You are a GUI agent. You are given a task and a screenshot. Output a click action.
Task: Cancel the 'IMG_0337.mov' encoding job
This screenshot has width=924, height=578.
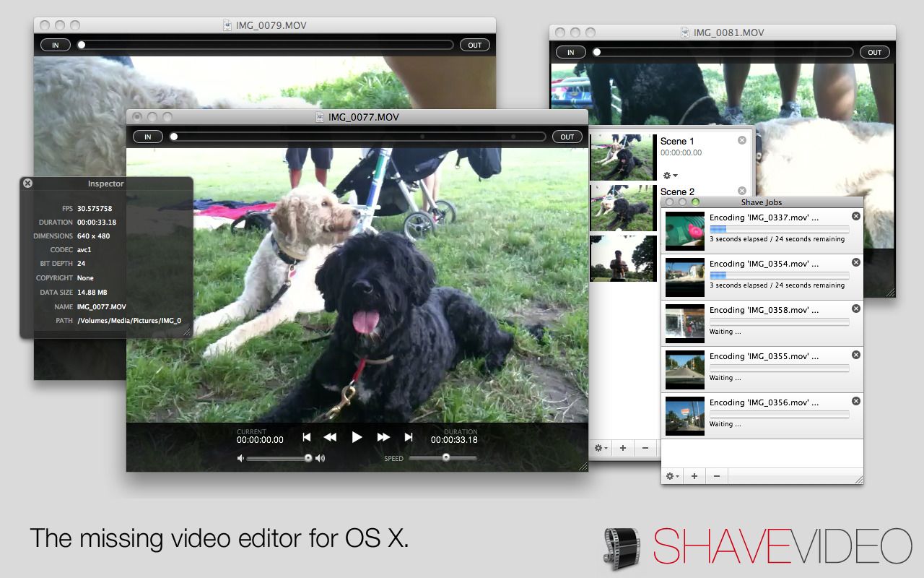coord(855,215)
